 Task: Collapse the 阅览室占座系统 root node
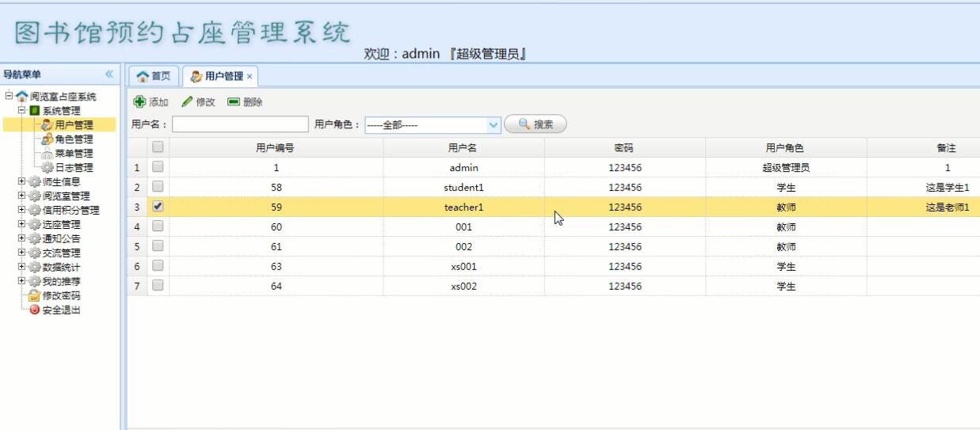pos(9,97)
